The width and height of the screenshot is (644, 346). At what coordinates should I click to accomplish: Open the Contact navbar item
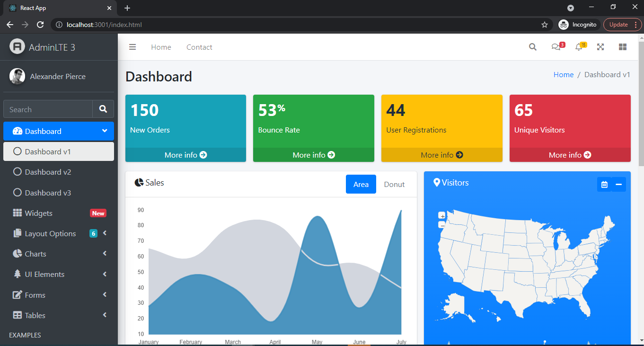point(199,47)
